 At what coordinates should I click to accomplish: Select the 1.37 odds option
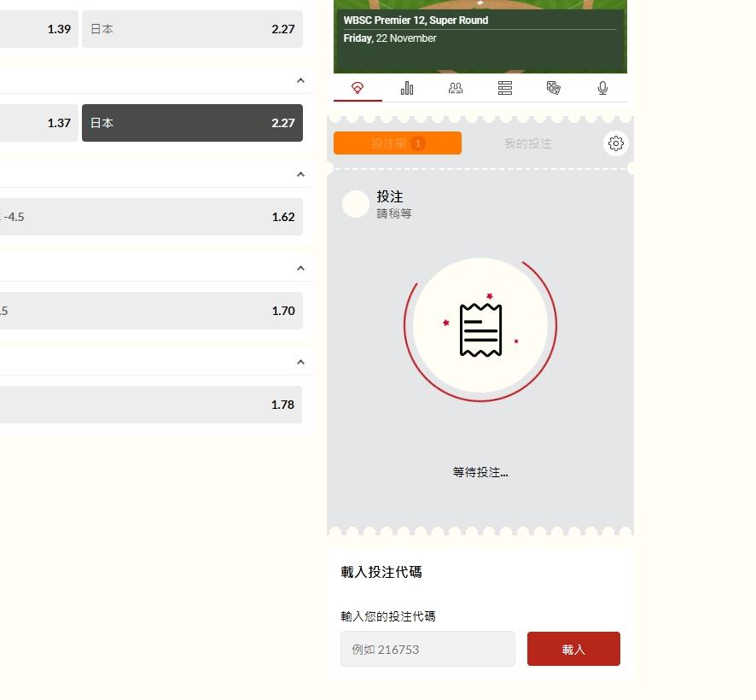tap(38, 123)
